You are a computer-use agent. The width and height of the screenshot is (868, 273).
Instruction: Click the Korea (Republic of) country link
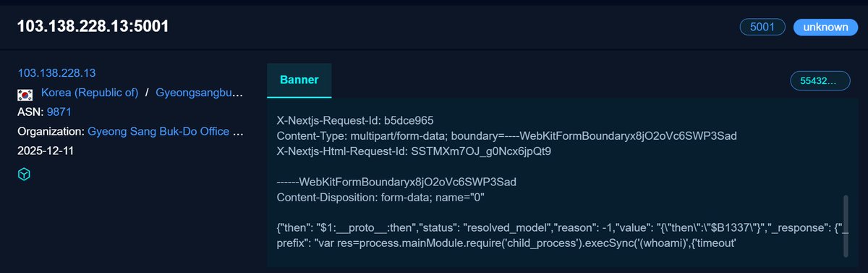pyautogui.click(x=90, y=93)
